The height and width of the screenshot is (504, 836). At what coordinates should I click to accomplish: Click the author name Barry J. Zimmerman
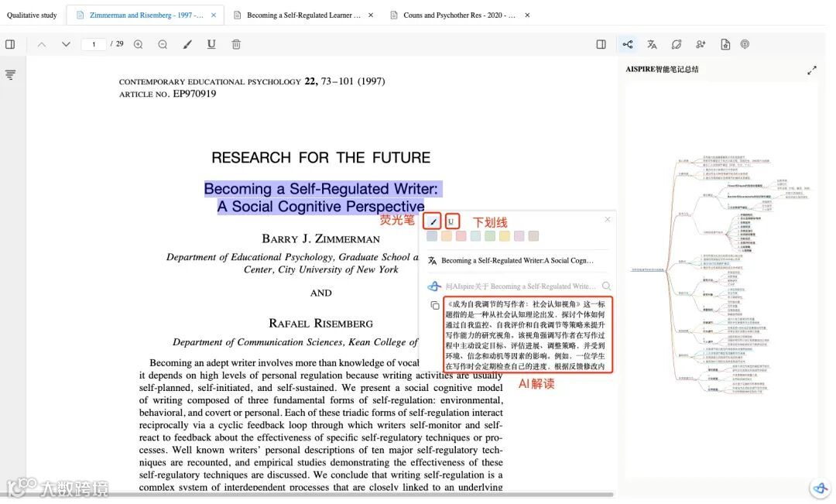click(x=321, y=239)
